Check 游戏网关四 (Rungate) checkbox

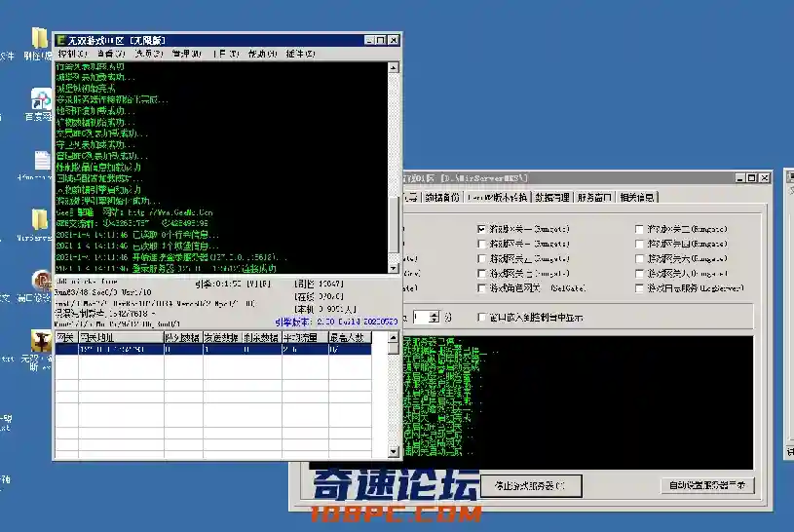[639, 245]
